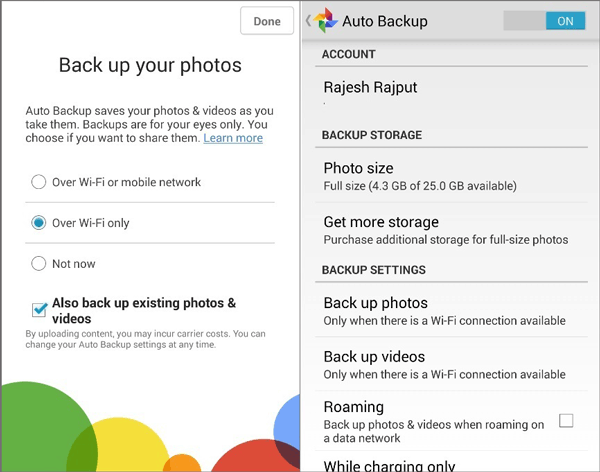The height and width of the screenshot is (472, 600).
Task: Open the Back up videos setting
Action: 451,364
